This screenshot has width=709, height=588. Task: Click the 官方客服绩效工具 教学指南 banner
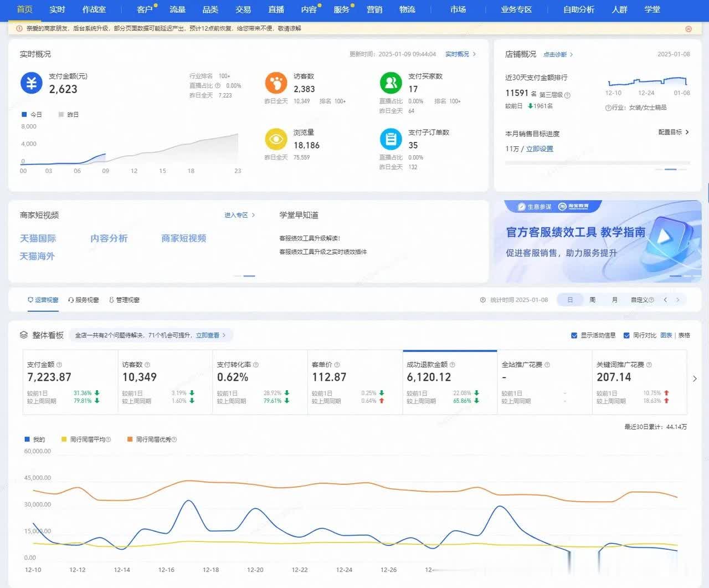pyautogui.click(x=598, y=242)
